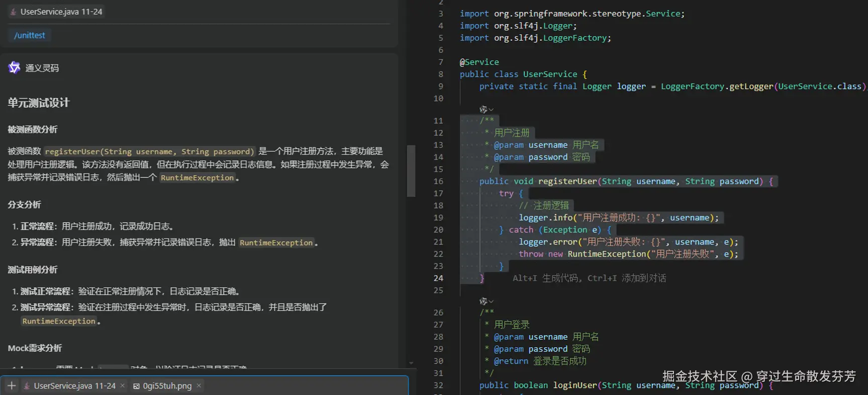
Task: Click inline code registerUser(String username, String password)
Action: pyautogui.click(x=150, y=151)
